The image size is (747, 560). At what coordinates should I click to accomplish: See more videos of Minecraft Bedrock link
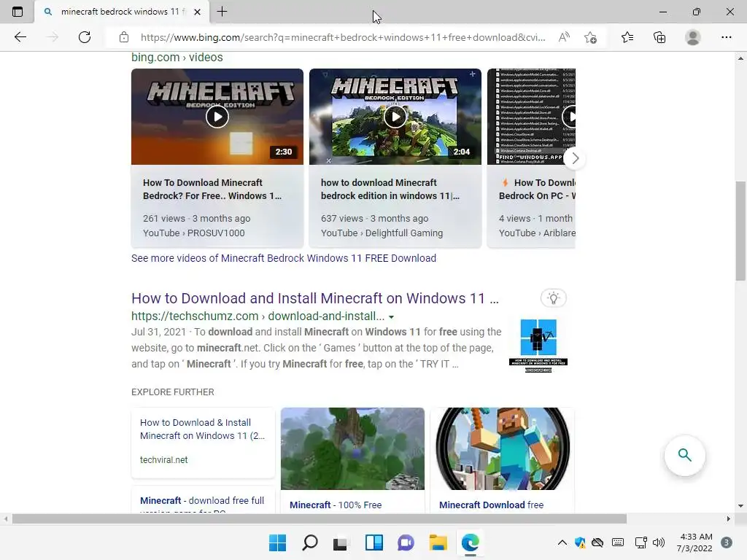[284, 258]
